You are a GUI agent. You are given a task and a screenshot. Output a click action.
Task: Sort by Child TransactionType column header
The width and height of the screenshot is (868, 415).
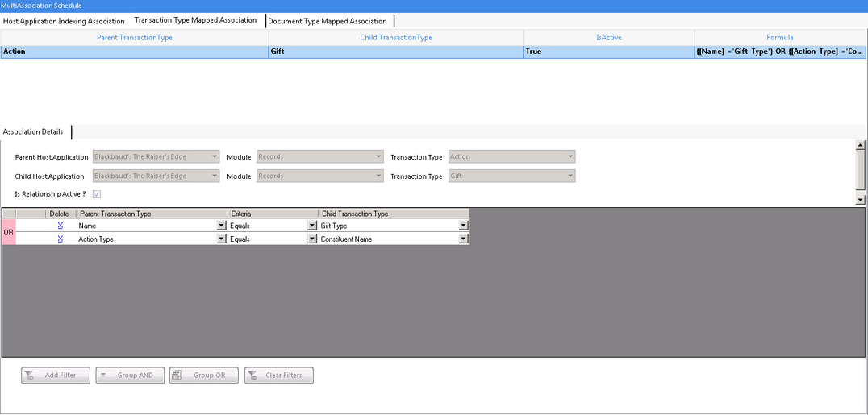(396, 38)
